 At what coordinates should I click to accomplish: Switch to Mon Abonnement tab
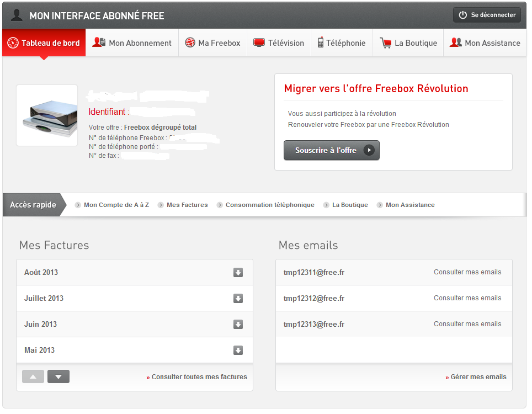pos(132,43)
